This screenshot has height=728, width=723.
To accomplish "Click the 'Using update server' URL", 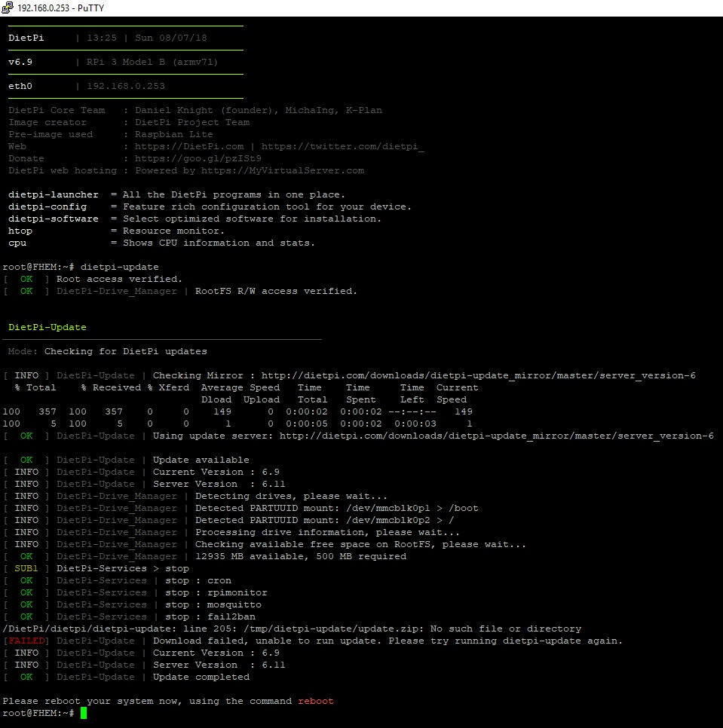I will [x=496, y=436].
